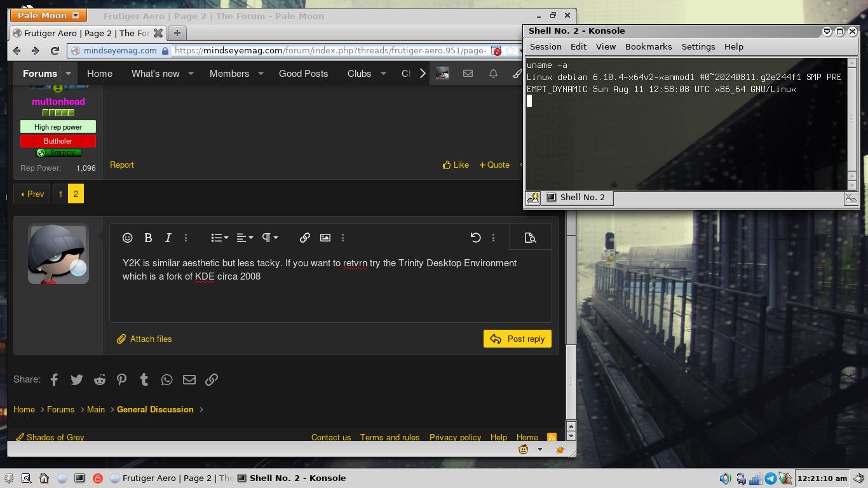Close the Frutiger Aero tab
Image resolution: width=868 pixels, height=488 pixels.
click(158, 33)
